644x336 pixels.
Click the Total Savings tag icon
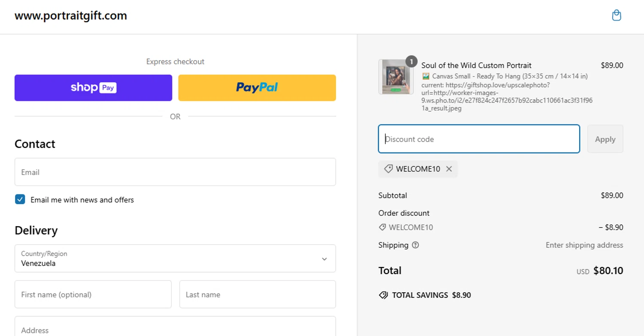(383, 295)
